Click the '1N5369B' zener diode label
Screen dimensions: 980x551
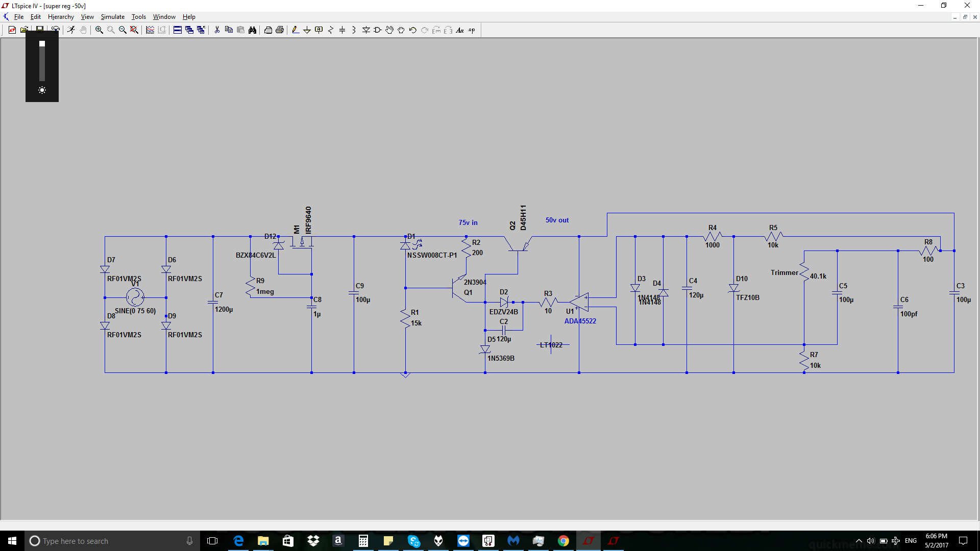click(x=501, y=358)
